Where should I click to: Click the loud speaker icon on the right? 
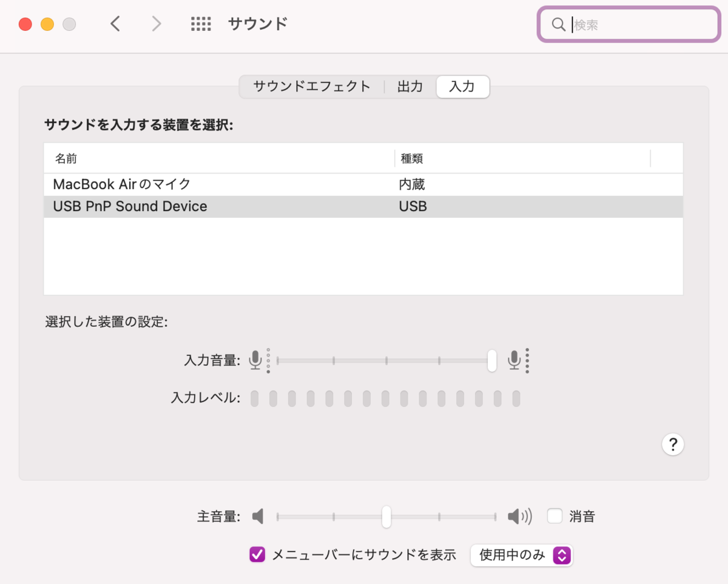coord(519,516)
